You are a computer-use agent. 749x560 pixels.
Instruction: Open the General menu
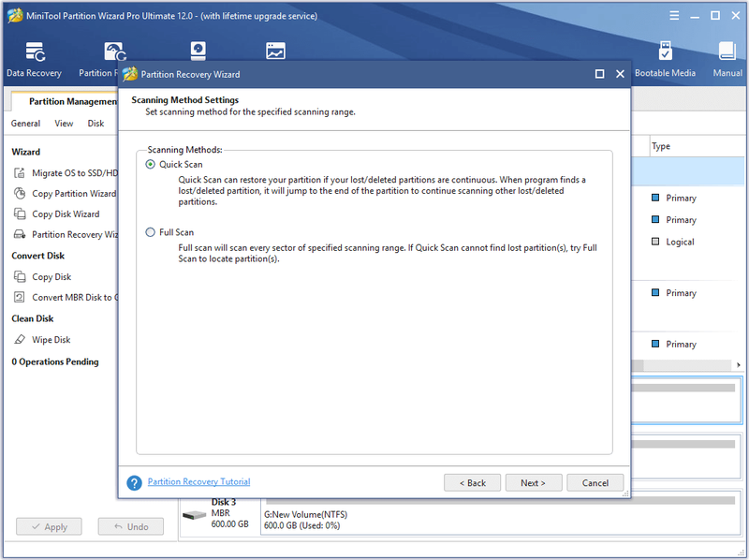pos(26,124)
